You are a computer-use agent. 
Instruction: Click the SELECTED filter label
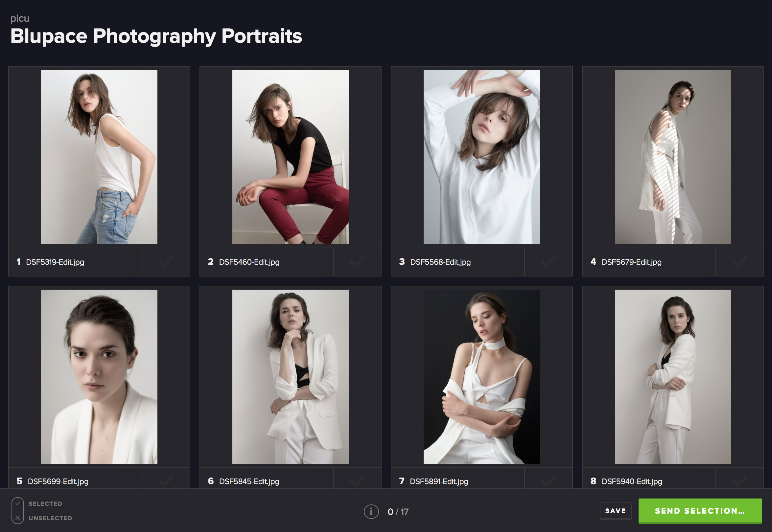click(x=45, y=504)
